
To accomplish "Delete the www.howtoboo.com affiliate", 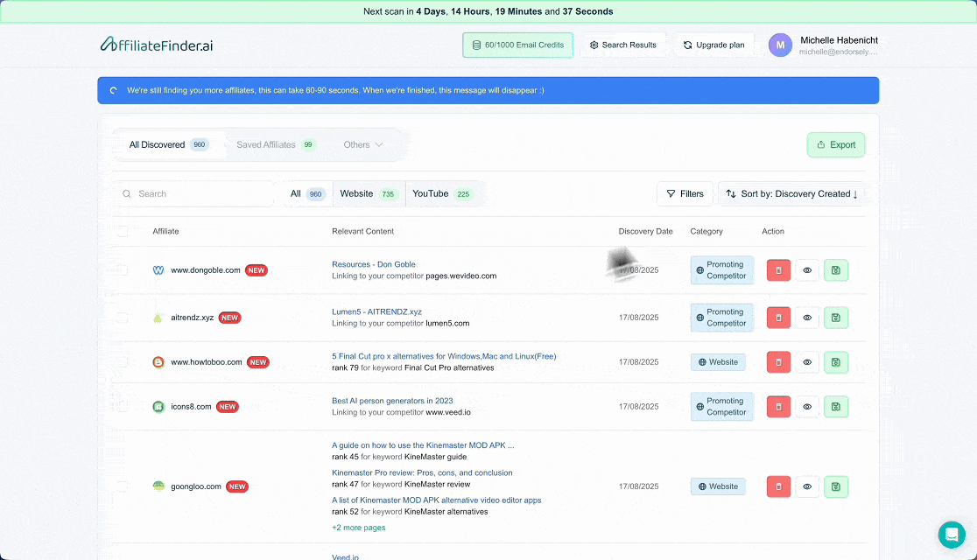I will 778,362.
